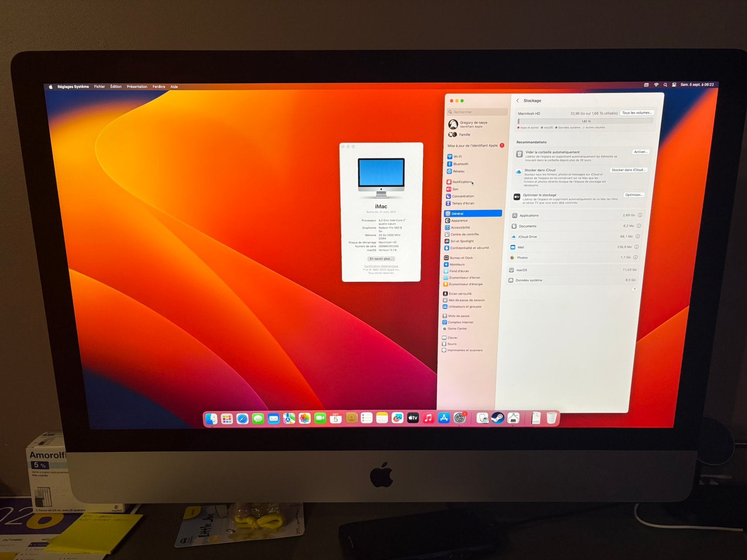
Task: Select Game Center in the sidebar
Action: click(454, 328)
